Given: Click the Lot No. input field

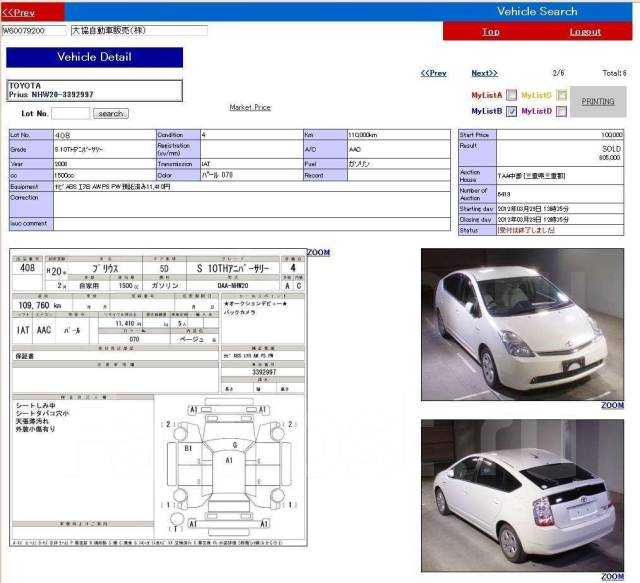Looking at the screenshot, I should [71, 113].
